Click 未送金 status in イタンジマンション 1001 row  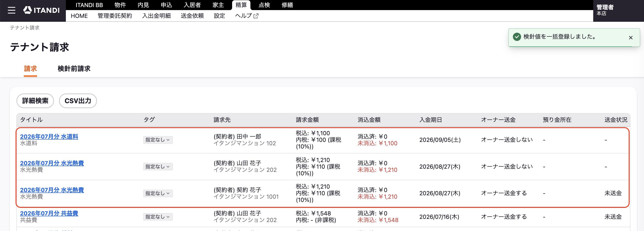click(x=613, y=193)
